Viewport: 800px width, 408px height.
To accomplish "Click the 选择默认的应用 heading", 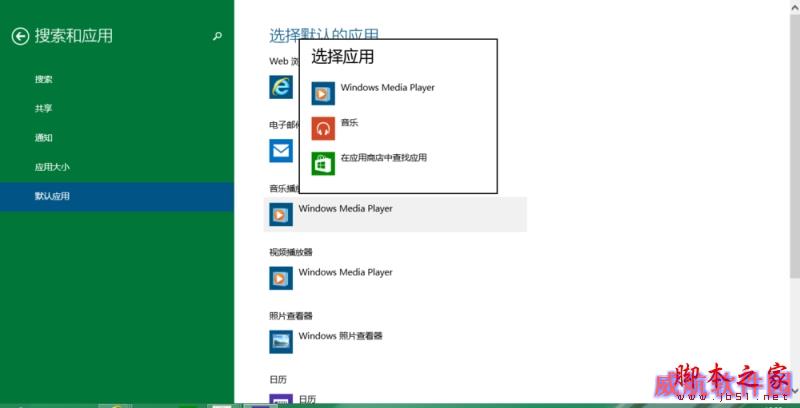I will tap(324, 35).
